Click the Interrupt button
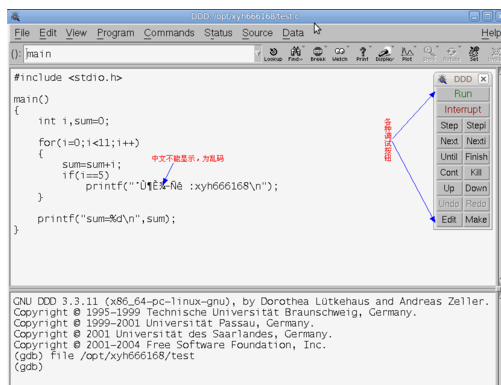The height and width of the screenshot is (385, 501). [463, 109]
